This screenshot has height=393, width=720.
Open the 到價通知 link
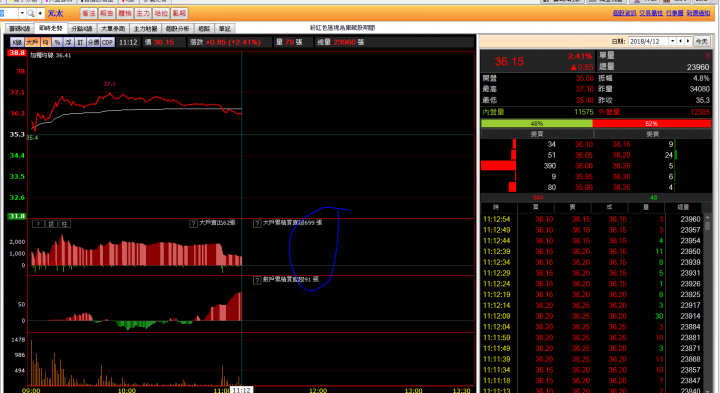pyautogui.click(x=698, y=13)
